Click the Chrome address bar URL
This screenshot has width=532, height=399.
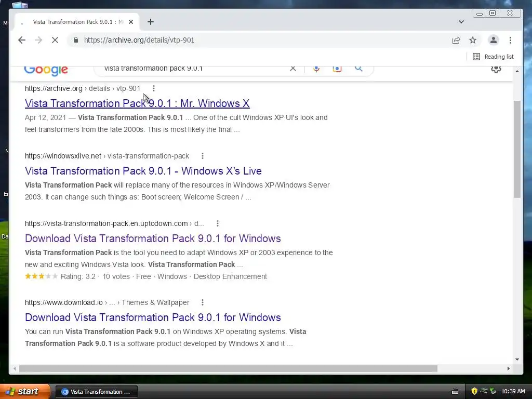coord(139,40)
